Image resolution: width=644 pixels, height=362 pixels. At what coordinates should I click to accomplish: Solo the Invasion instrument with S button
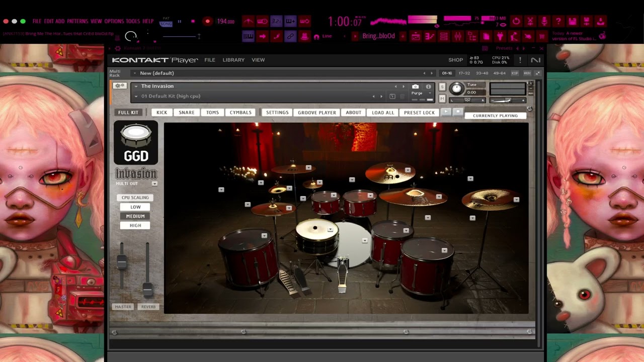click(x=442, y=86)
